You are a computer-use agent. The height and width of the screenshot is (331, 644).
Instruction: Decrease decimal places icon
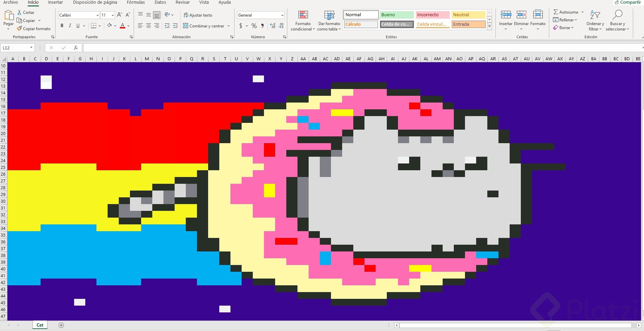coord(281,26)
